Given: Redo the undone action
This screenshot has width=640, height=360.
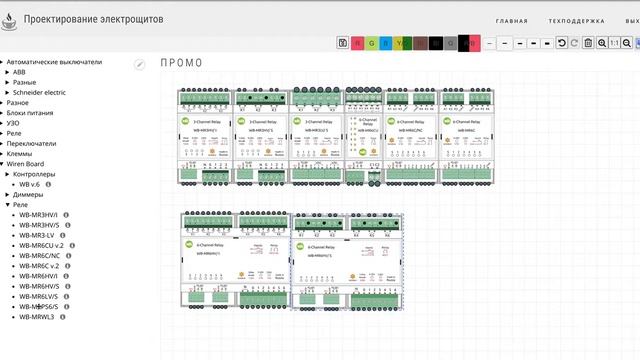Looking at the screenshot, I should (x=574, y=43).
